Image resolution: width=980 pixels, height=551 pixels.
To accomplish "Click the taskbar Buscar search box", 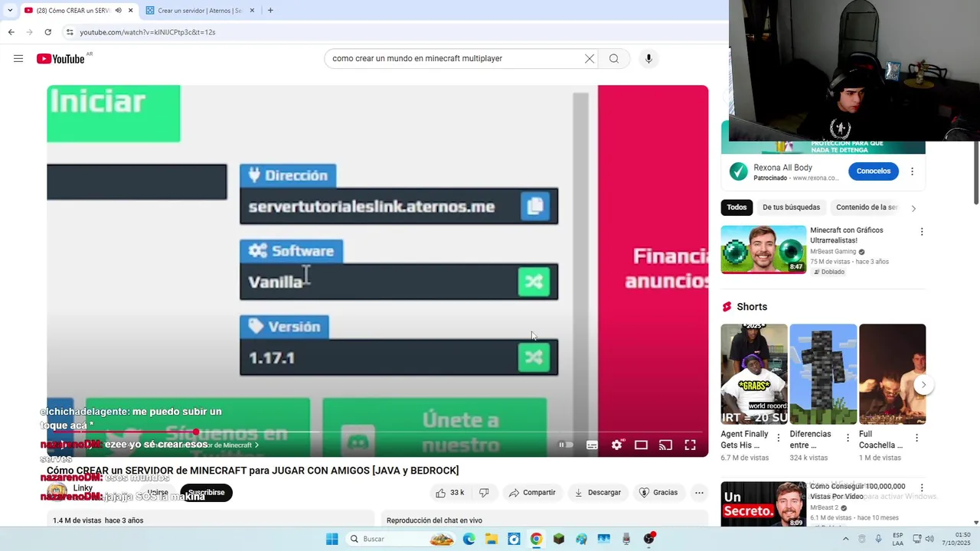I will [402, 539].
